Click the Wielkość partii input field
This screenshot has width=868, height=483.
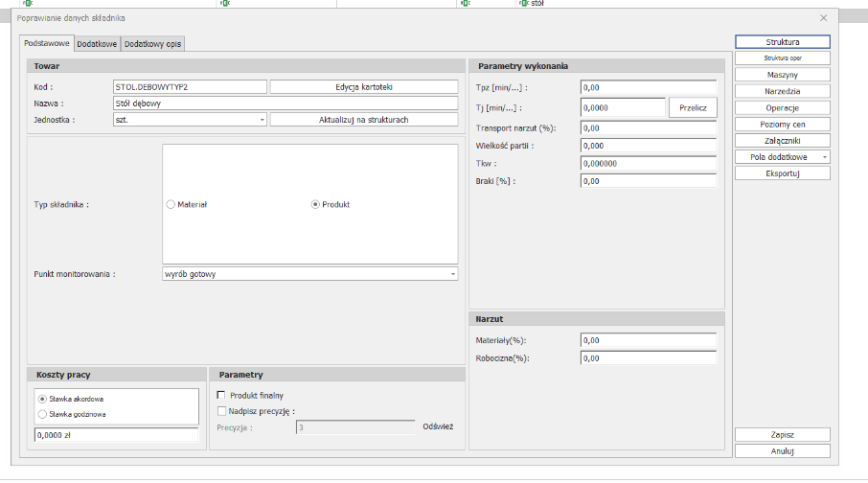point(648,146)
